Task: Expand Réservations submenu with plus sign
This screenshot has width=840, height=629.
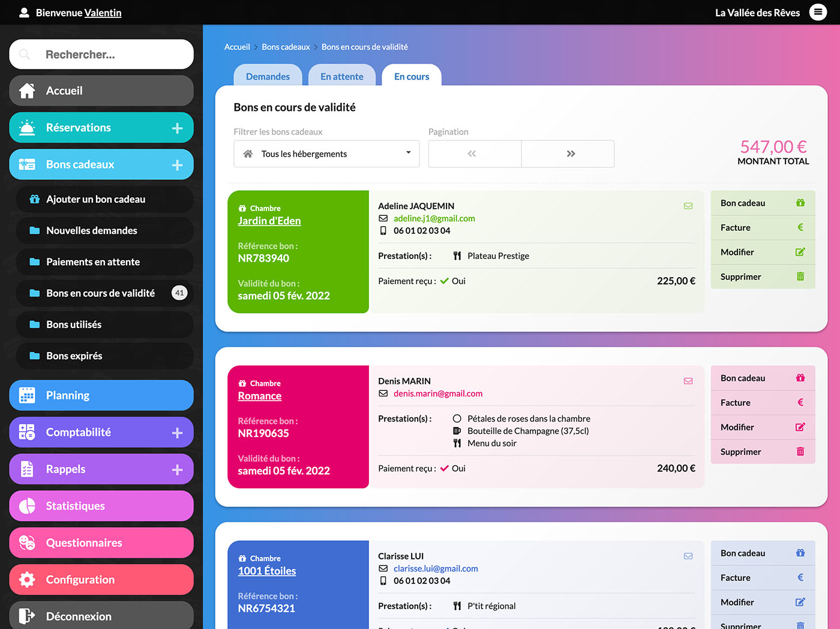Action: (x=177, y=128)
